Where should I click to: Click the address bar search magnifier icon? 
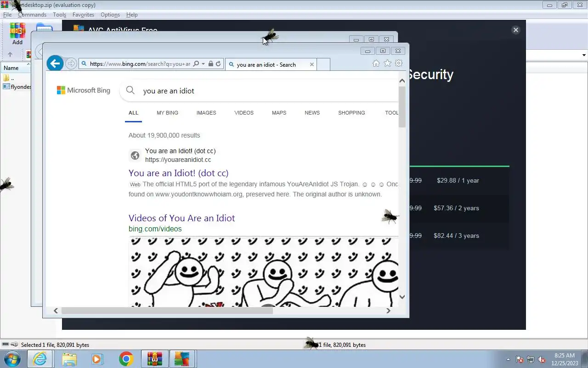click(x=196, y=64)
